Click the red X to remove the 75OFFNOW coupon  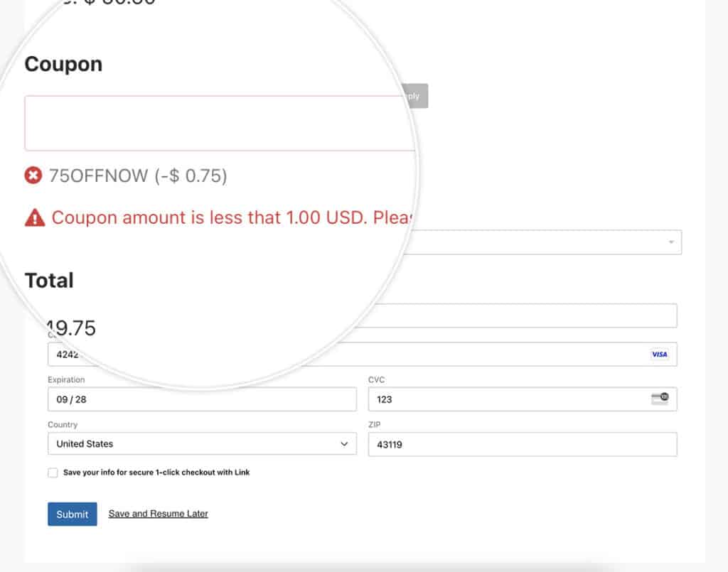[x=31, y=176]
